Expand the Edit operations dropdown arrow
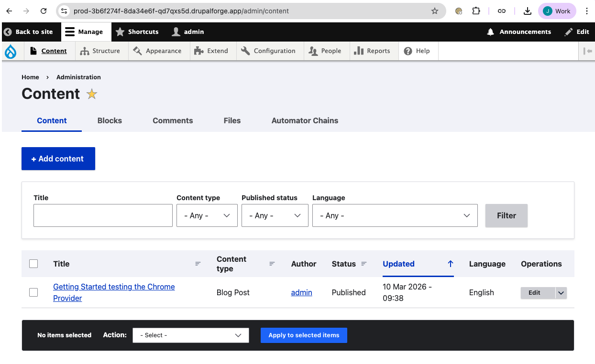Screen dimensions: 595x364 click(560, 292)
